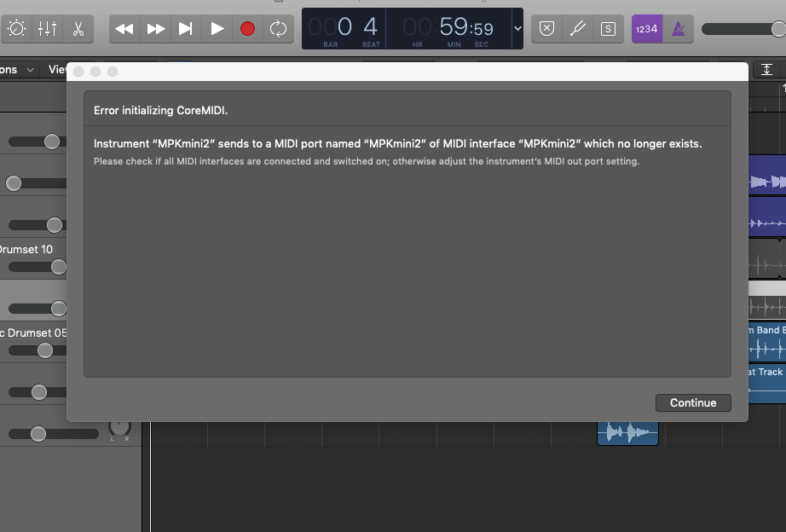Open Smart Controls dial icon
786x532 pixels.
click(16, 29)
